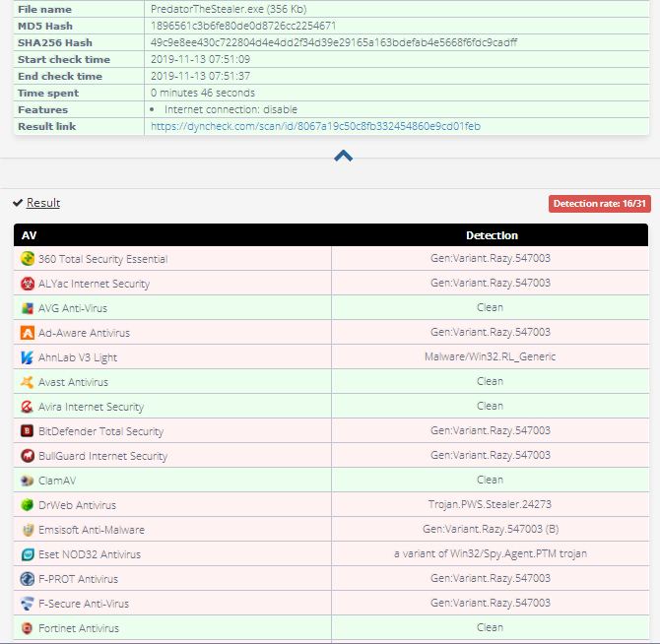
Task: Click the AVG Anti-Virus logo icon
Action: coord(28,308)
